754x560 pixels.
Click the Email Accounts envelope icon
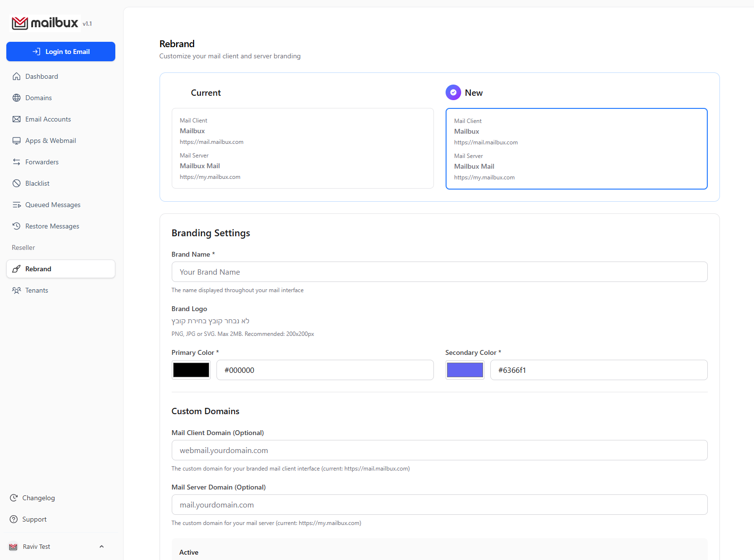pos(17,119)
